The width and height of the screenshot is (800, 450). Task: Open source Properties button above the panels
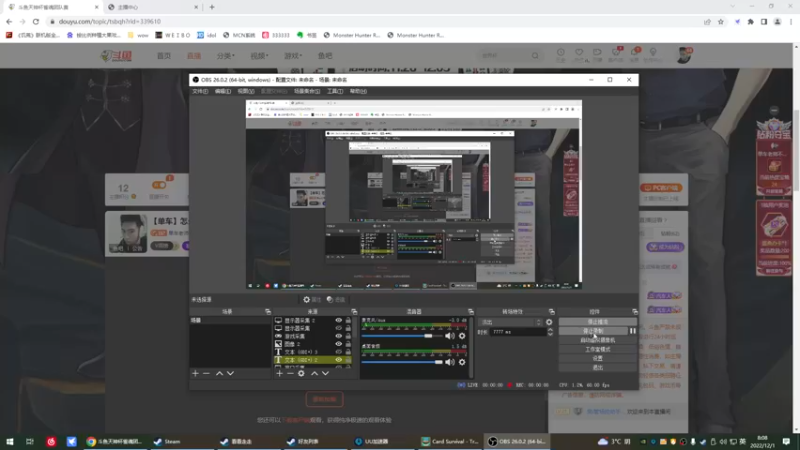pos(312,299)
